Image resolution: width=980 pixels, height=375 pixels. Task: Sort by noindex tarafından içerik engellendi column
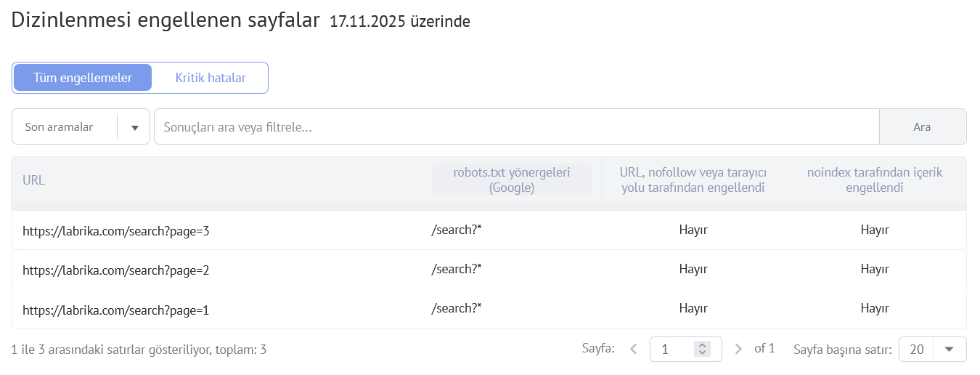pos(874,180)
